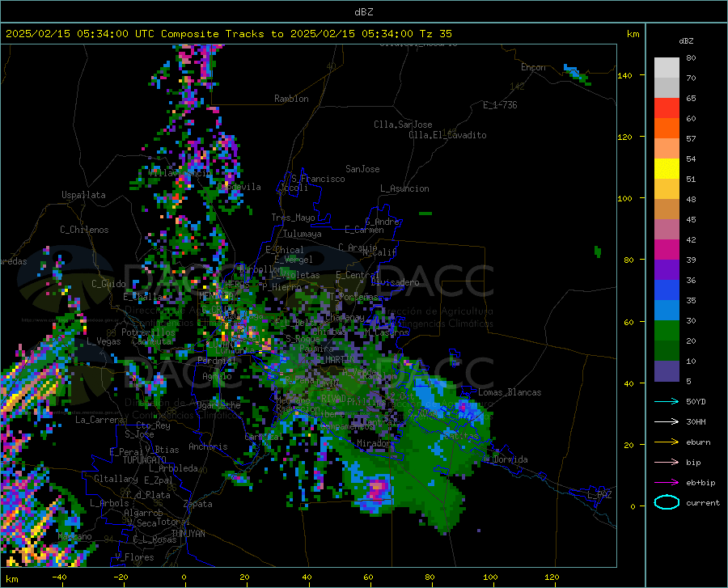This screenshot has width=728, height=588.
Task: Click the L_PAZ place label
Action: (599, 495)
